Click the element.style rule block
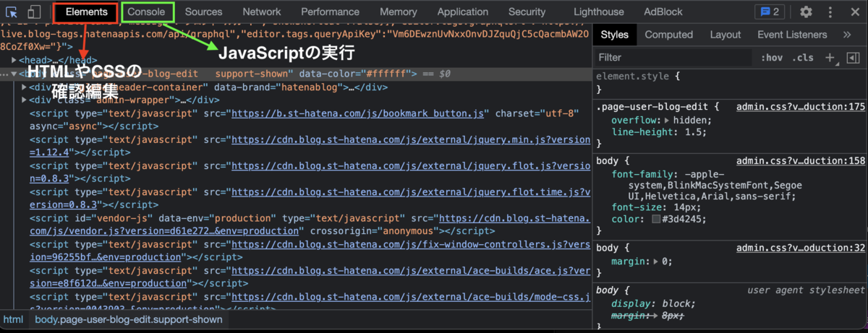Viewport: 868px width, 333px height. coord(730,82)
